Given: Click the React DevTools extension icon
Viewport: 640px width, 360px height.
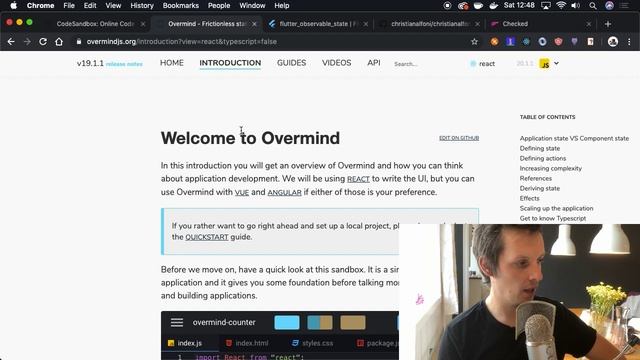Looking at the screenshot, I should 526,42.
